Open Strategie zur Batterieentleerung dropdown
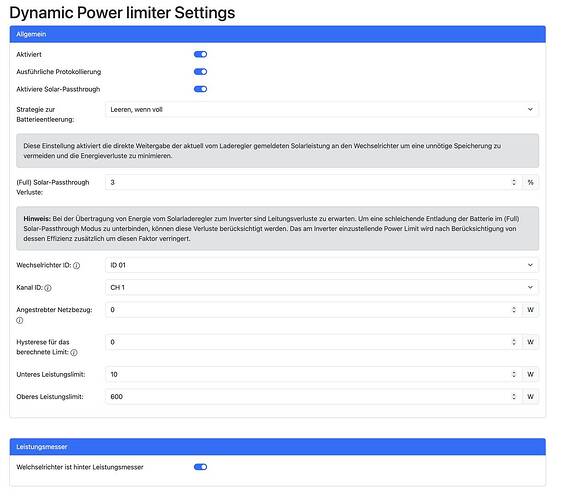561x500 pixels. (322, 109)
